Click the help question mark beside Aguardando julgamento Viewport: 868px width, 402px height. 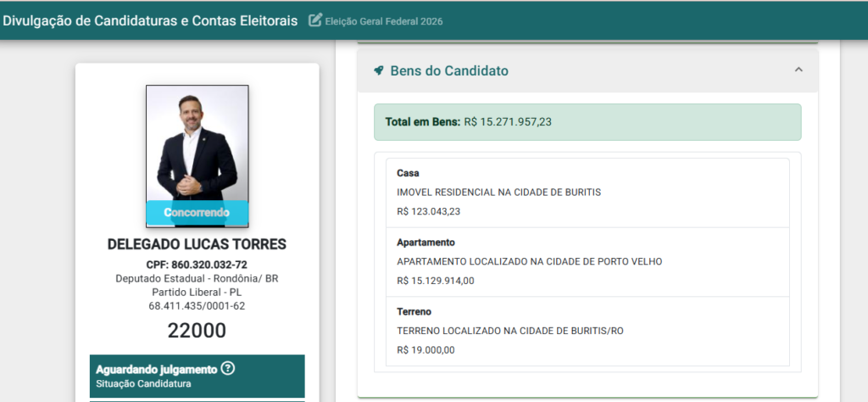[x=227, y=368]
